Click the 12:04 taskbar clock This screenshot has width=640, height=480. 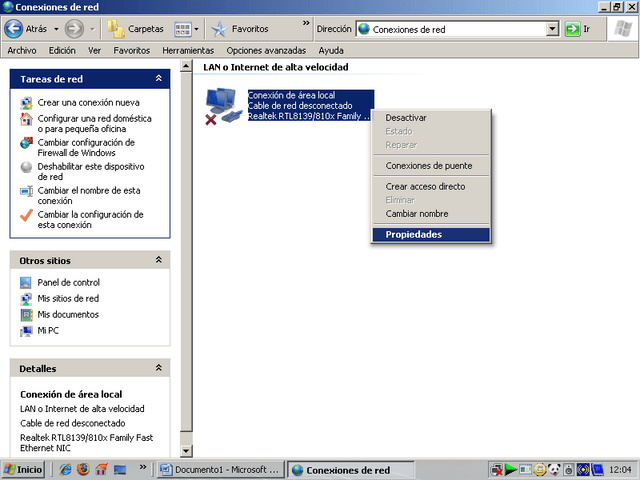620,470
